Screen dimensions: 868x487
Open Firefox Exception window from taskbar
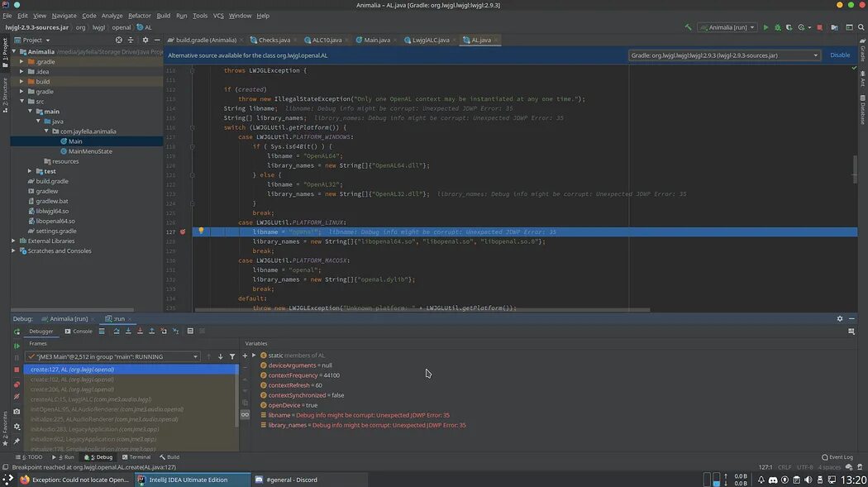pyautogui.click(x=74, y=480)
